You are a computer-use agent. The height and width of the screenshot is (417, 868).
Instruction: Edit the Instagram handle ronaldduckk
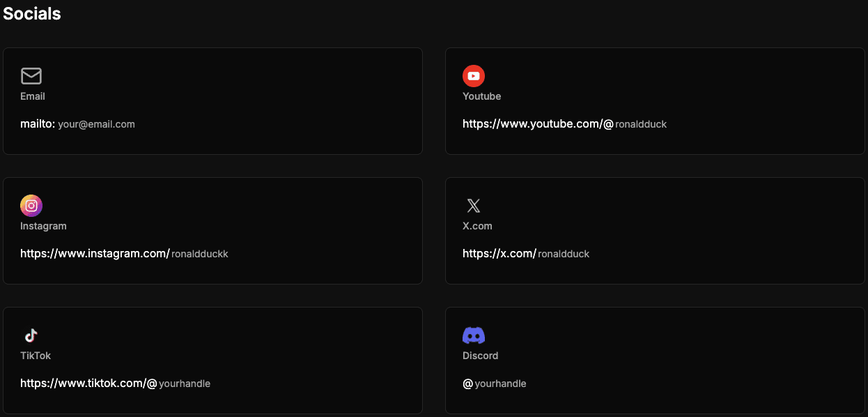tap(200, 254)
